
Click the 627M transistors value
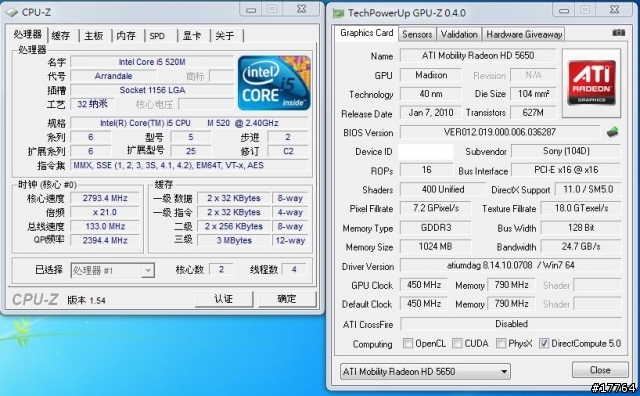(533, 113)
